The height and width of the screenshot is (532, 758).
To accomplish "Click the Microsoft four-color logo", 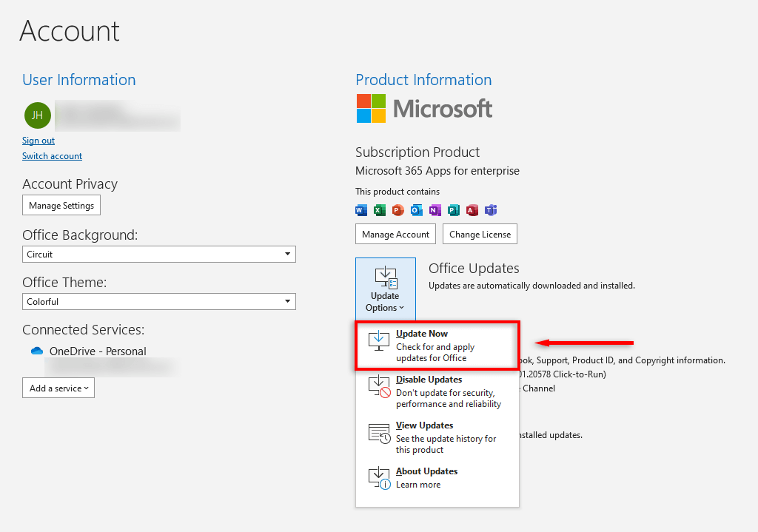I will point(372,108).
